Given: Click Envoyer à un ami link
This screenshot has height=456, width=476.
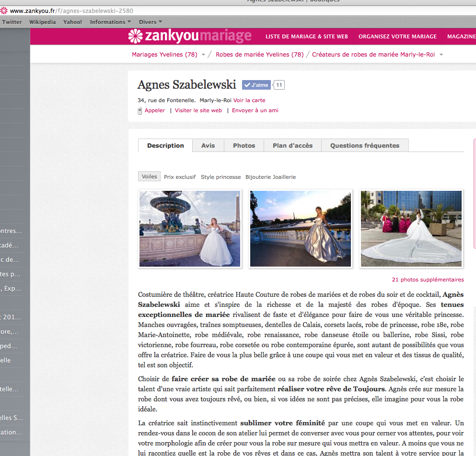Looking at the screenshot, I should click(255, 110).
